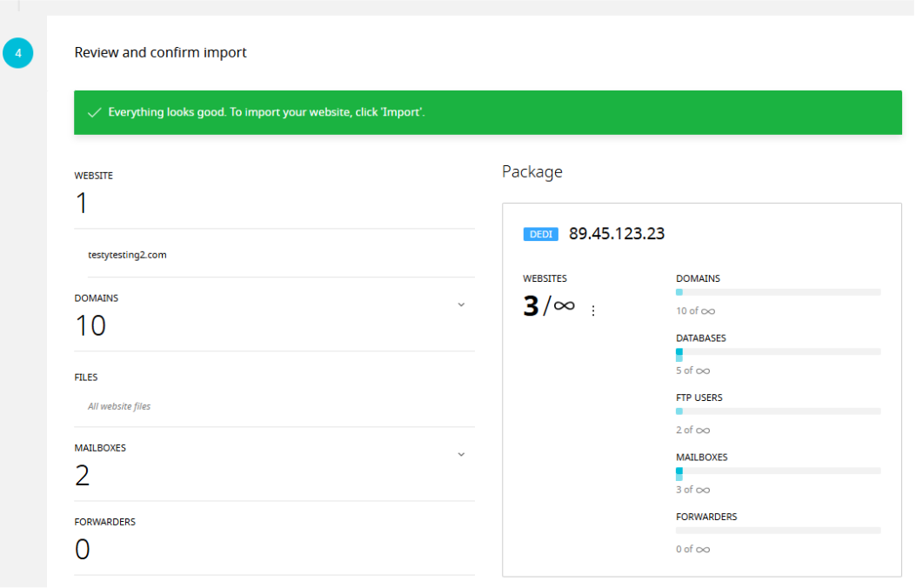Click the package IP 89.45.123.23
916x588 pixels.
click(617, 234)
